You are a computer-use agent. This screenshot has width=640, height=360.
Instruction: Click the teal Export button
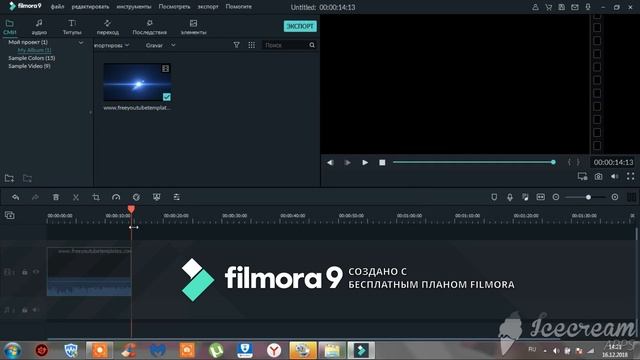(x=300, y=26)
